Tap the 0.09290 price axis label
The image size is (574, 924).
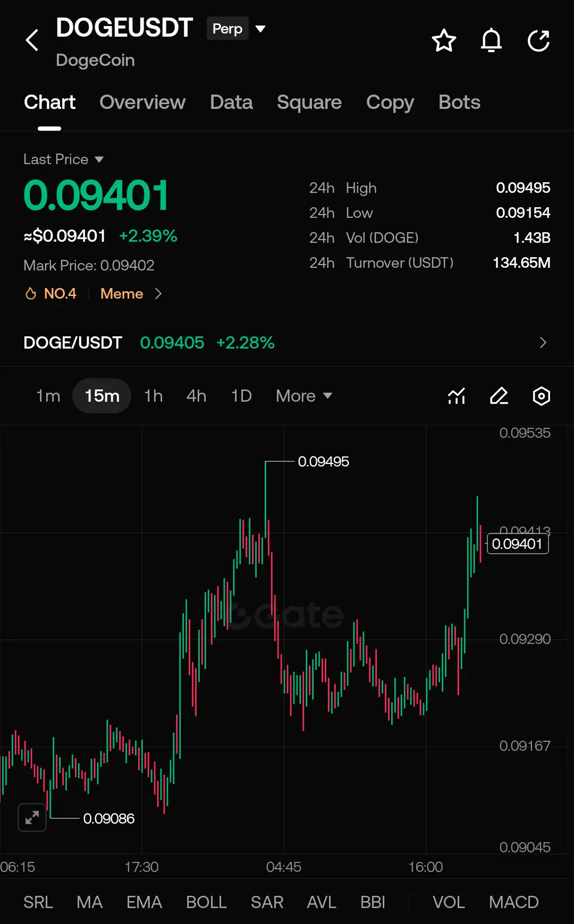tap(525, 639)
